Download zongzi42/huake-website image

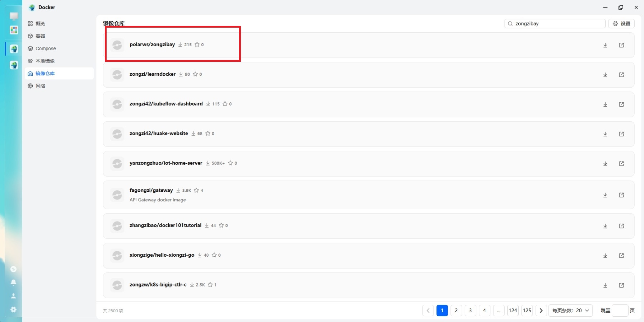tap(605, 134)
